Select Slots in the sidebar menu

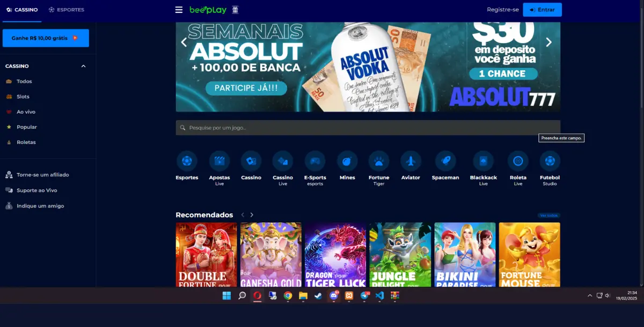tap(23, 96)
